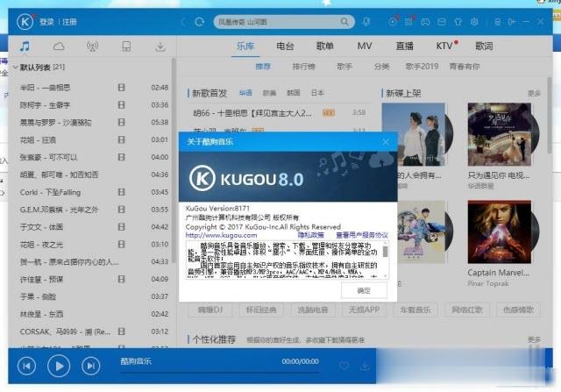This screenshot has width=561, height=392.
Task: Switch to the 乐库 tab
Action: tap(245, 46)
